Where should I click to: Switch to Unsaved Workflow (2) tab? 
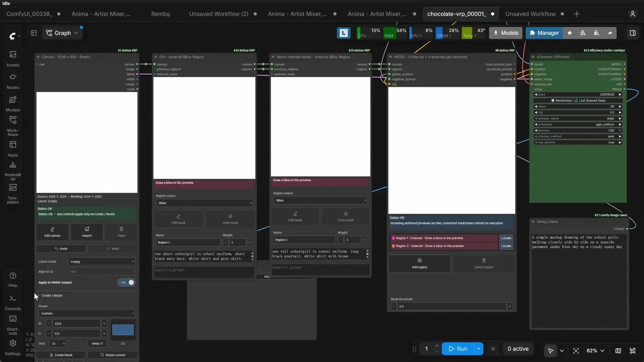[x=219, y=14]
